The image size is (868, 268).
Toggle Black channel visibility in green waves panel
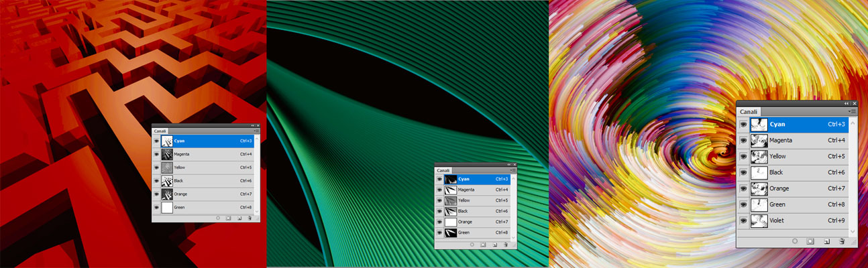[x=440, y=211]
